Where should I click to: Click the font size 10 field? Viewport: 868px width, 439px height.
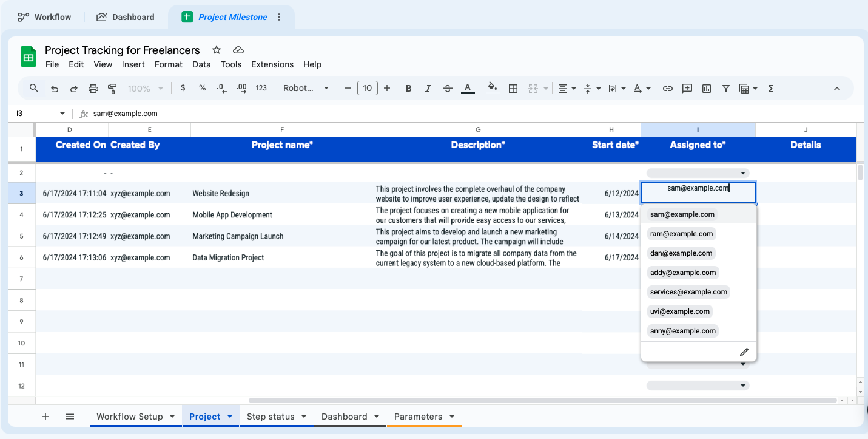[368, 89]
